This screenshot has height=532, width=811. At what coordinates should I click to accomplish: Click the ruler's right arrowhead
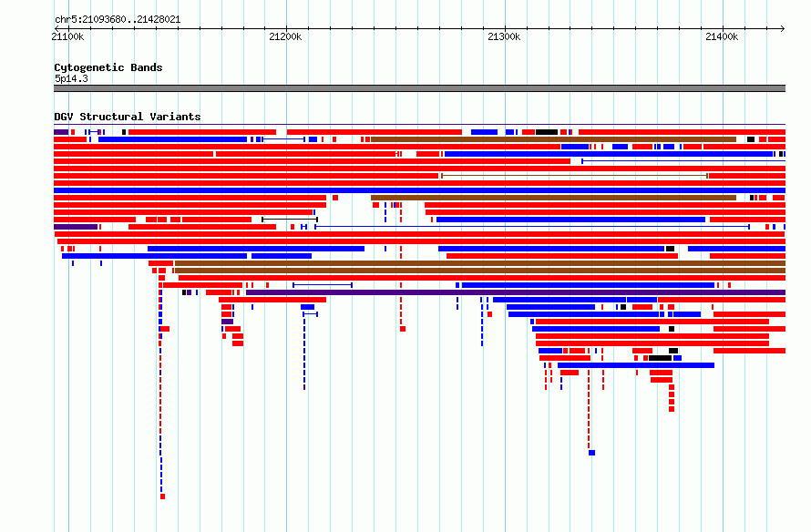pyautogui.click(x=783, y=28)
